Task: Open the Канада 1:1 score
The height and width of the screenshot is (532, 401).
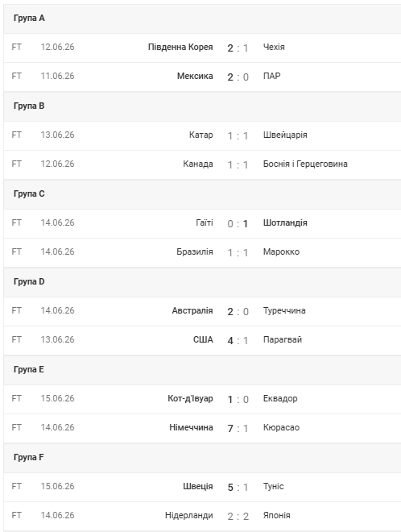Action: 238,165
